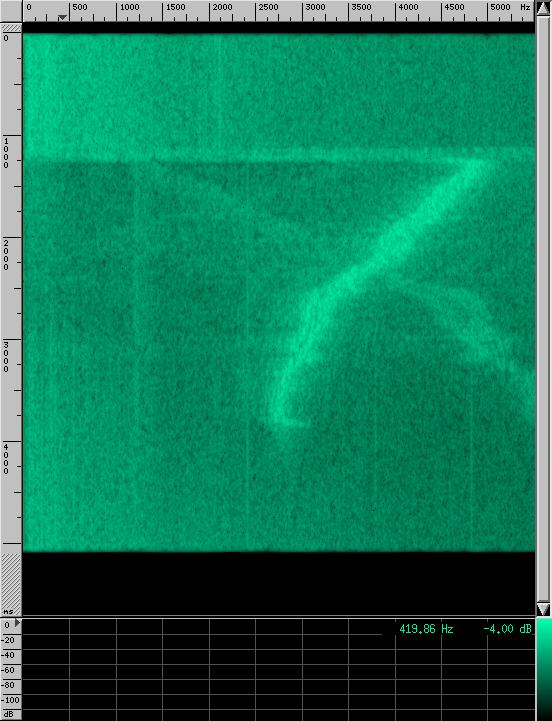552x721 pixels.
Task: Click the 3000 mark on the vertical time ruler
Action: click(x=6, y=357)
